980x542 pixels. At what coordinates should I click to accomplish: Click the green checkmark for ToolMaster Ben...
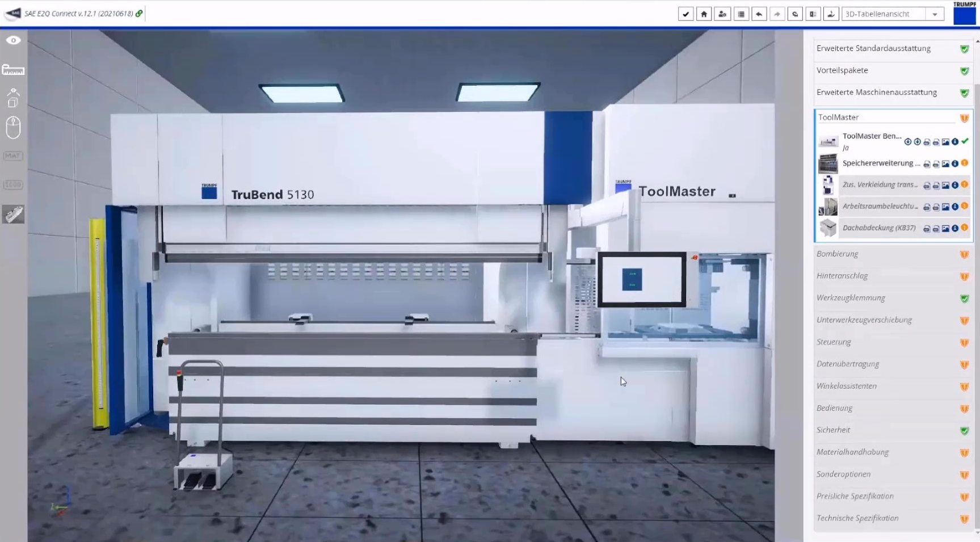pos(965,141)
